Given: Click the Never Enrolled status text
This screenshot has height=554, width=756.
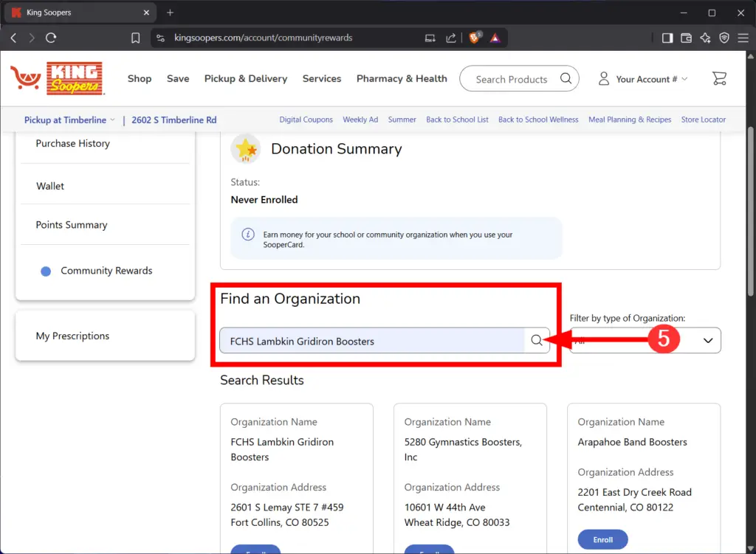Looking at the screenshot, I should tap(264, 200).
